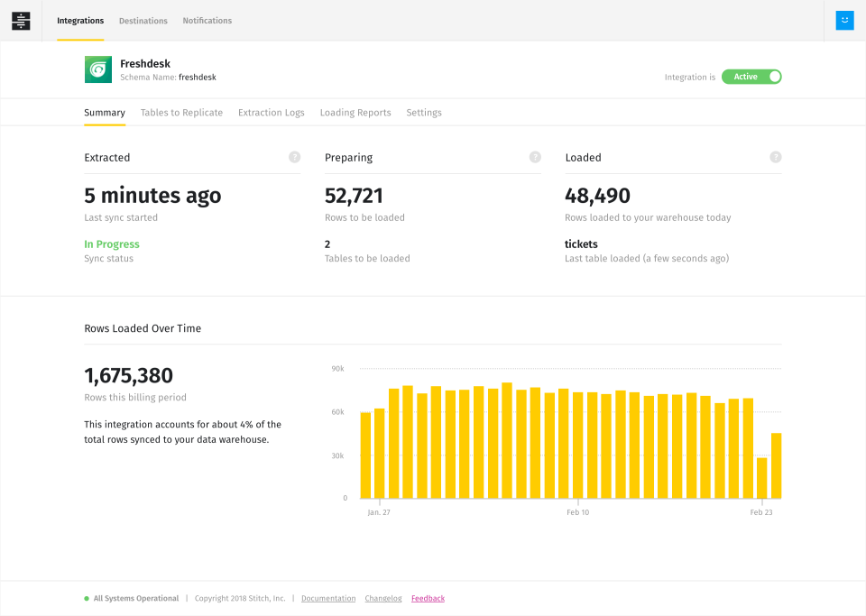This screenshot has width=866, height=616.
Task: Open the Extraction Logs tab
Action: coord(272,113)
